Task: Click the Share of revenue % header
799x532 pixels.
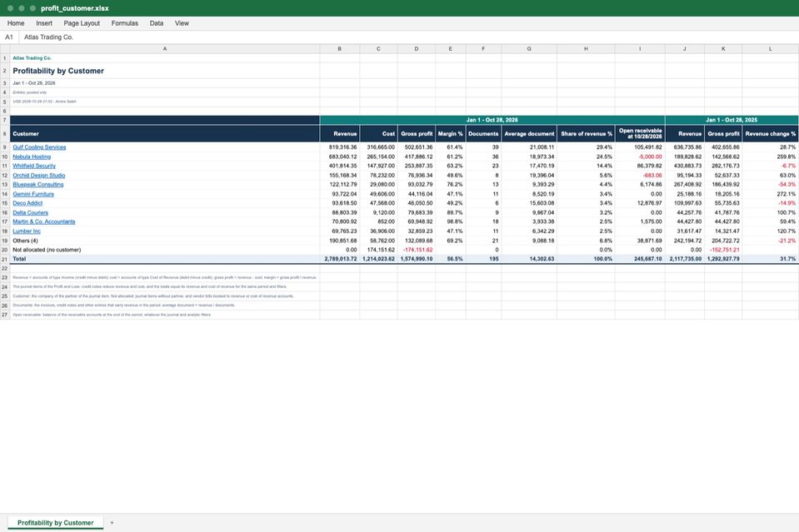Action: tap(586, 134)
